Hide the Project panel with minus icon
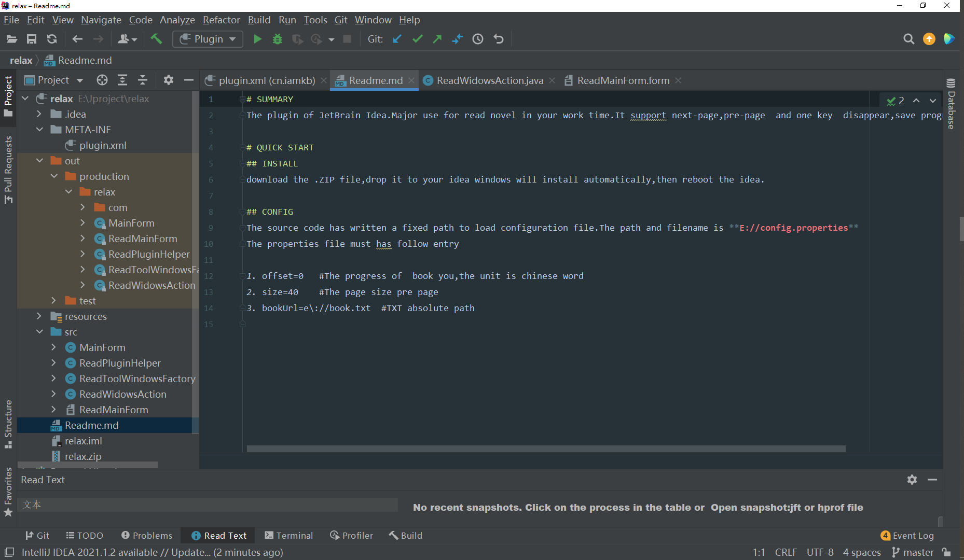Viewport: 964px width, 560px height. pyautogui.click(x=189, y=80)
